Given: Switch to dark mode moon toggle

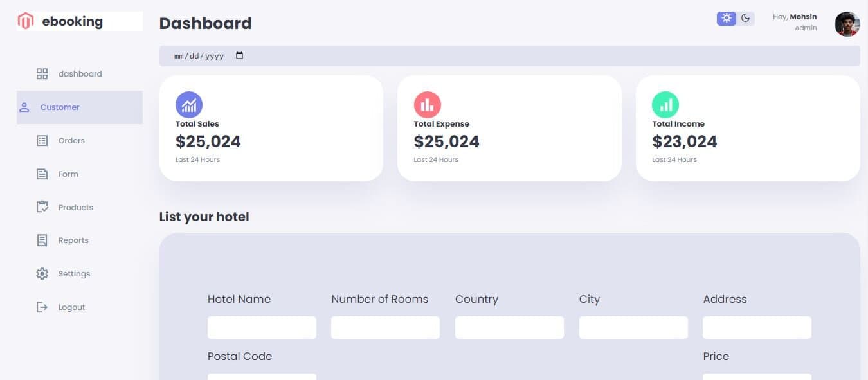Looking at the screenshot, I should tap(746, 18).
